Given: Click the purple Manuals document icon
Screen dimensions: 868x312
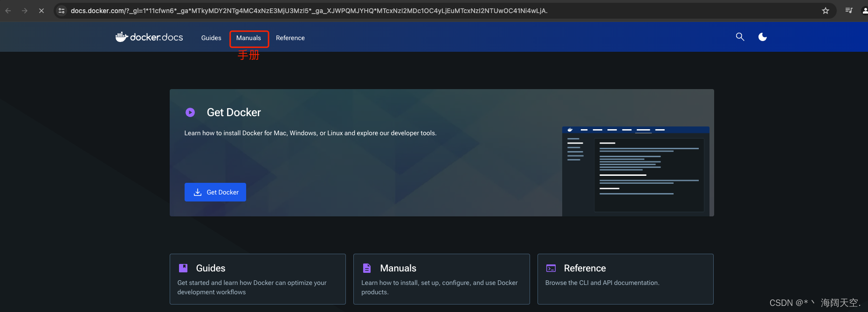Looking at the screenshot, I should pyautogui.click(x=367, y=268).
